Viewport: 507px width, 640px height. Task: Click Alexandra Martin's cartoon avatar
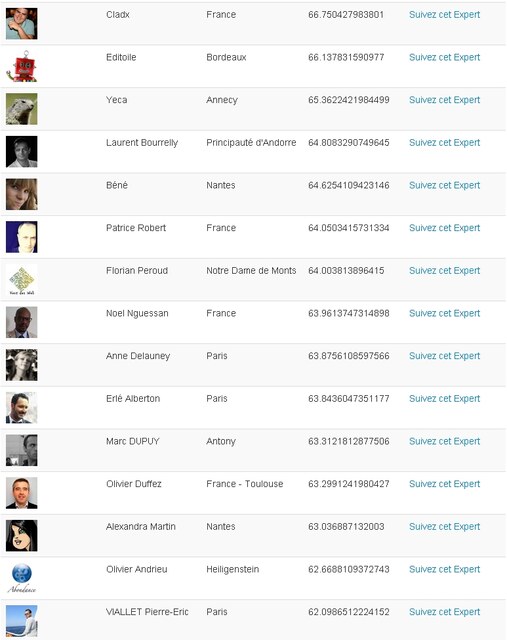point(22,536)
